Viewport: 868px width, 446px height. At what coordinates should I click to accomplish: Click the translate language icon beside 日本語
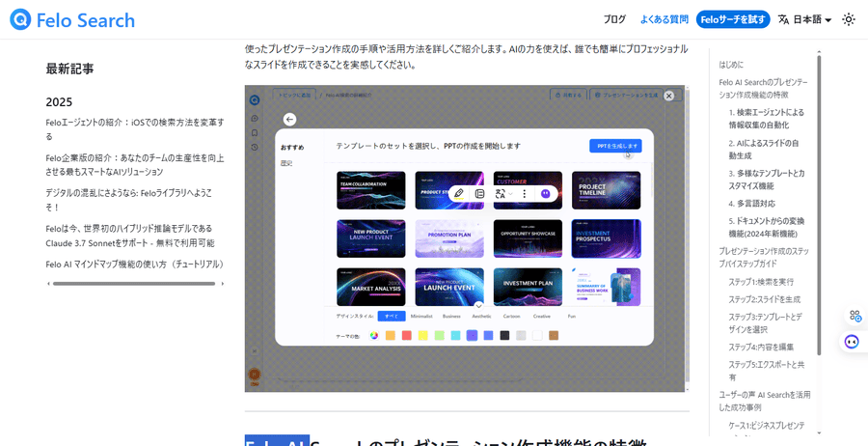tap(783, 19)
